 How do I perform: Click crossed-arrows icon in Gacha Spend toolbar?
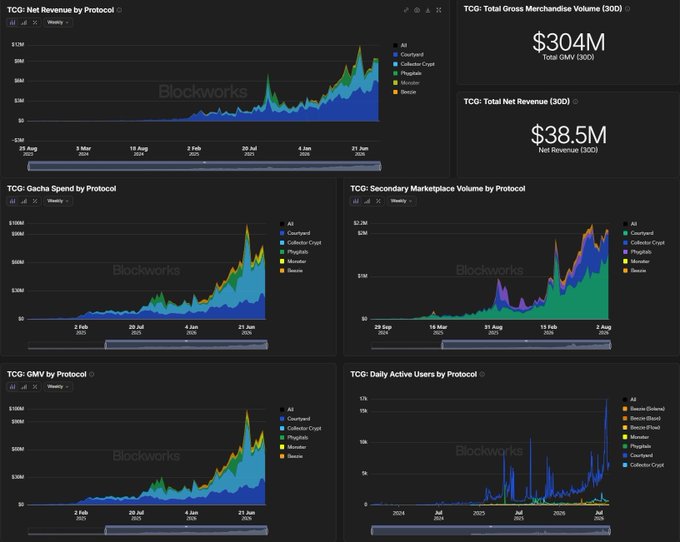[35, 201]
